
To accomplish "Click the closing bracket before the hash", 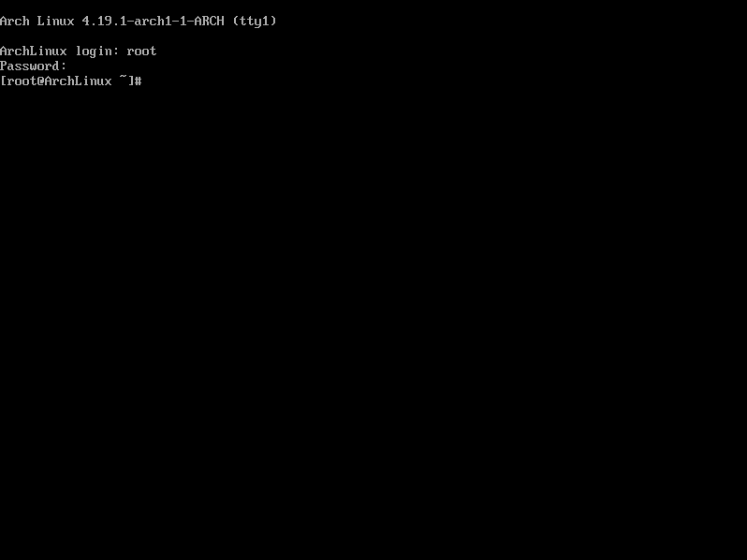I will pyautogui.click(x=131, y=81).
